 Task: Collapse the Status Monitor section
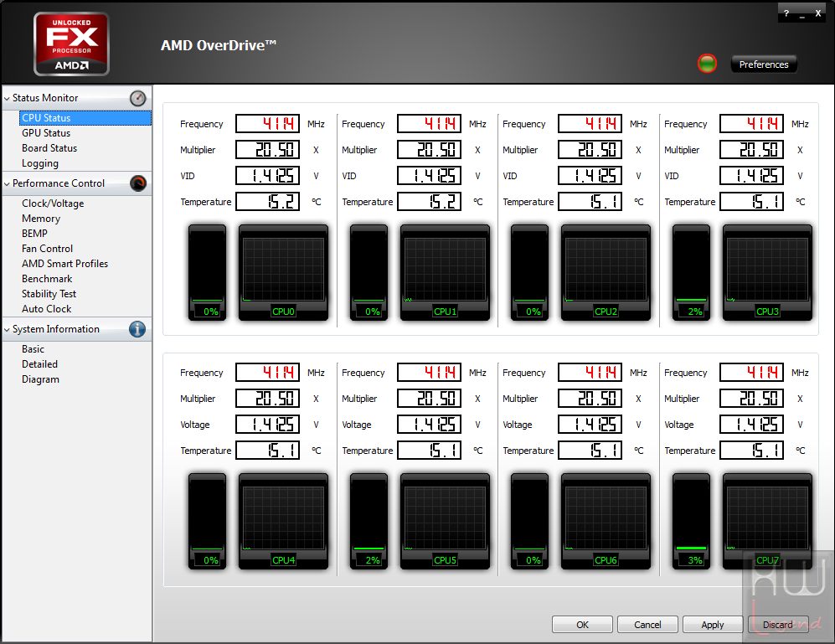coord(7,98)
